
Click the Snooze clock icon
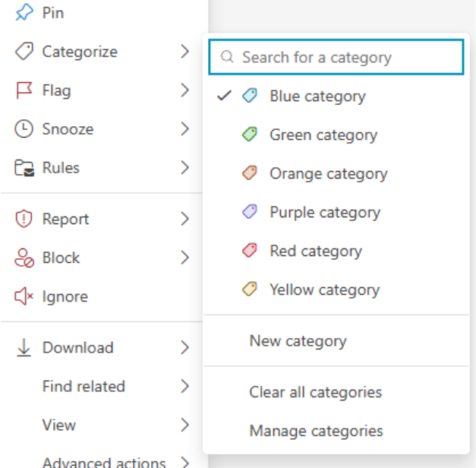click(24, 129)
